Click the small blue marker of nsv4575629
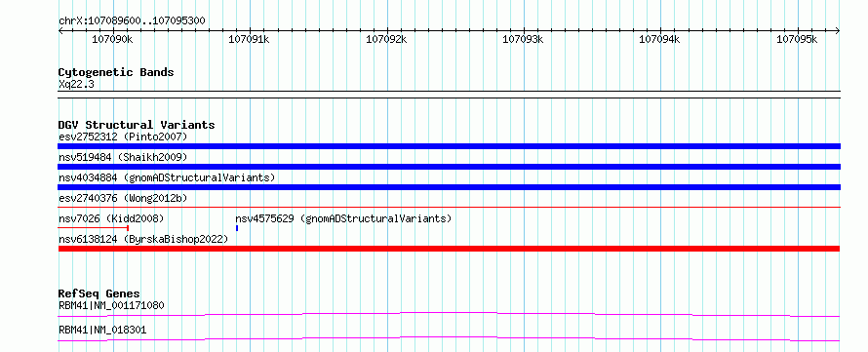Viewport: 868px width, 352px height. [237, 228]
